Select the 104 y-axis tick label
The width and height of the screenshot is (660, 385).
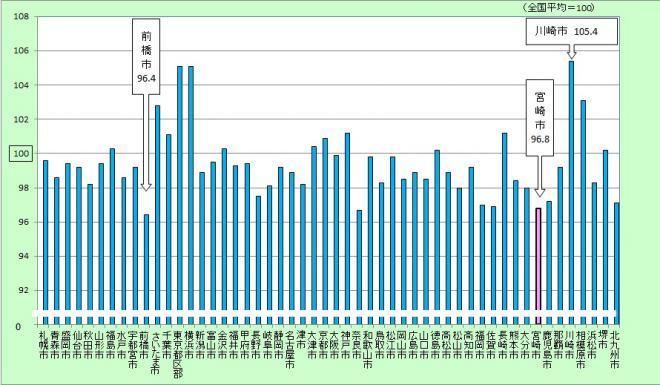point(21,85)
